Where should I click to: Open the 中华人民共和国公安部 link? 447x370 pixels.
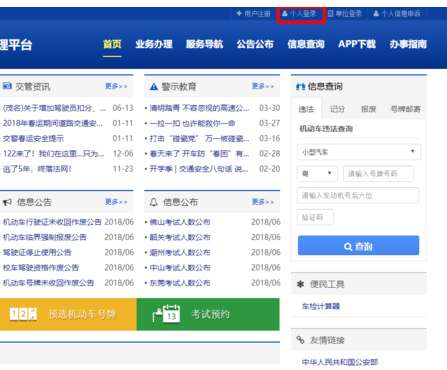[x=340, y=362]
